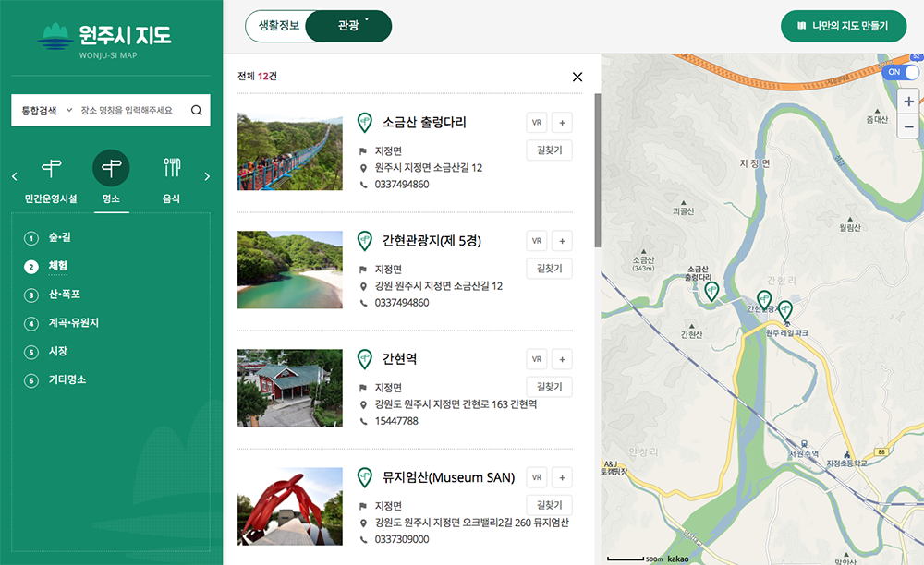
Task: Click the 서원주역 station icon on map
Action: point(804,444)
